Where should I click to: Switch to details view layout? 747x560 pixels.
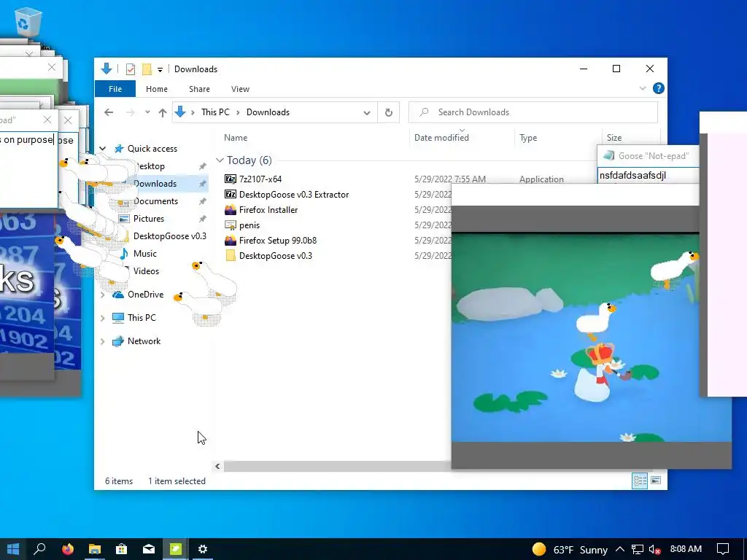(x=639, y=481)
